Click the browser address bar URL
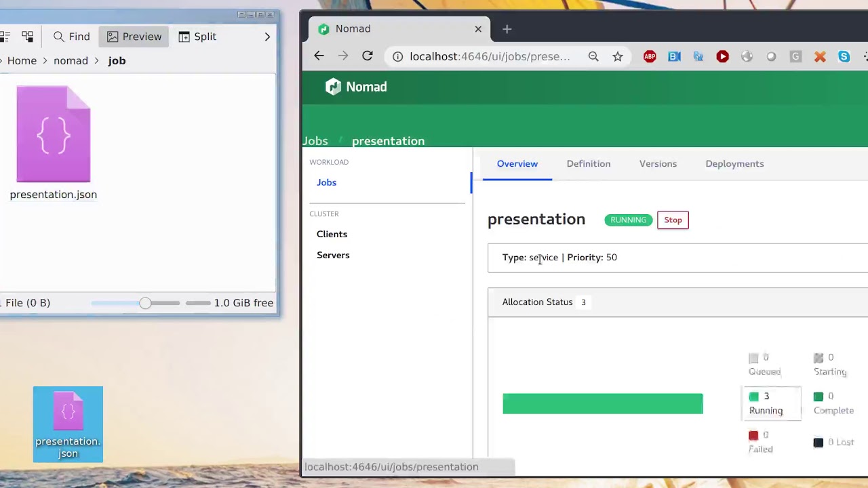 tap(490, 56)
